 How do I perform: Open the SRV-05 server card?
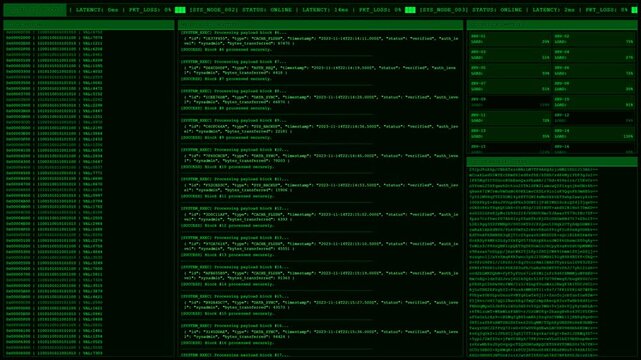(x=510, y=71)
